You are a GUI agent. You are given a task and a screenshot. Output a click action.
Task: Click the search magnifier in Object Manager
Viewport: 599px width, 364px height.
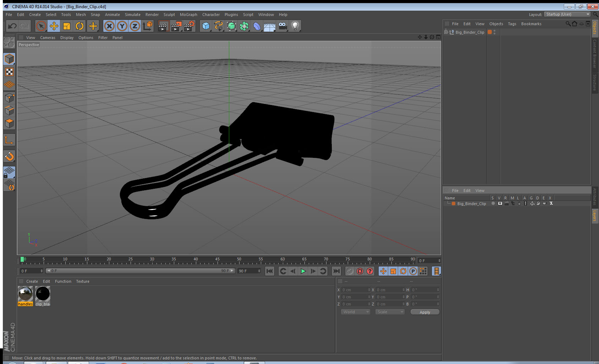click(568, 24)
